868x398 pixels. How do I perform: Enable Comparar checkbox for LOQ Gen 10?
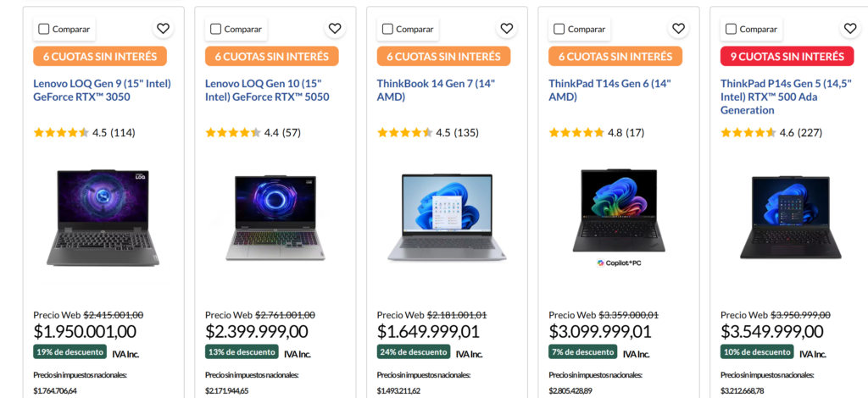coord(216,29)
